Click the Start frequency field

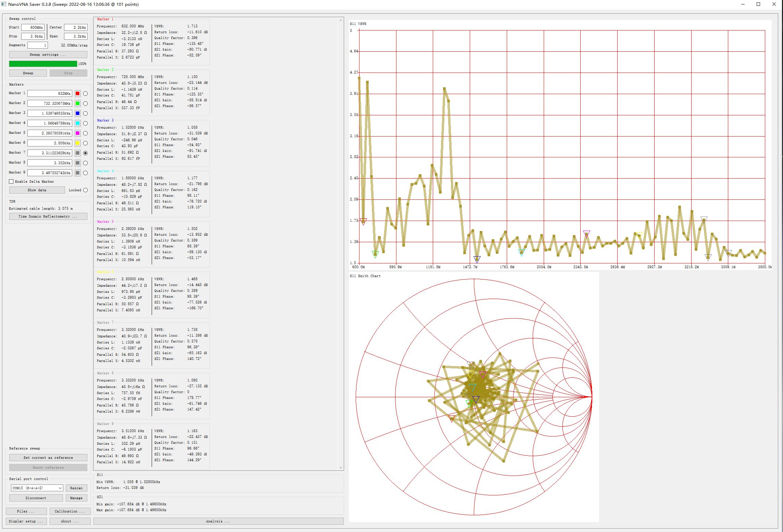[33, 27]
